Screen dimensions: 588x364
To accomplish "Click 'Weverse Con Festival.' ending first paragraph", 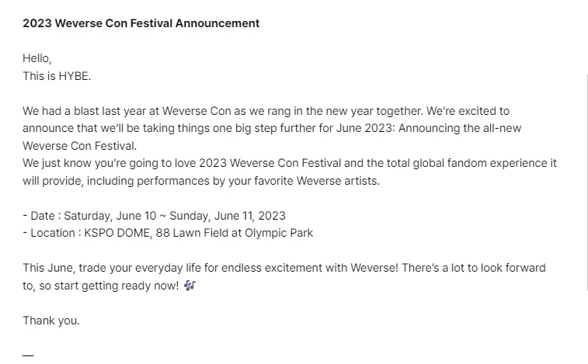I will pos(79,146).
